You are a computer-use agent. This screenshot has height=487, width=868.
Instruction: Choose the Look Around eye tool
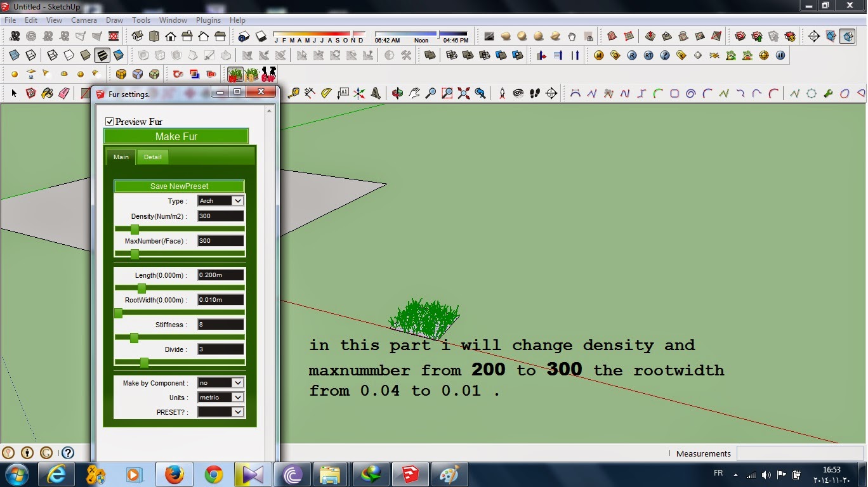point(518,94)
